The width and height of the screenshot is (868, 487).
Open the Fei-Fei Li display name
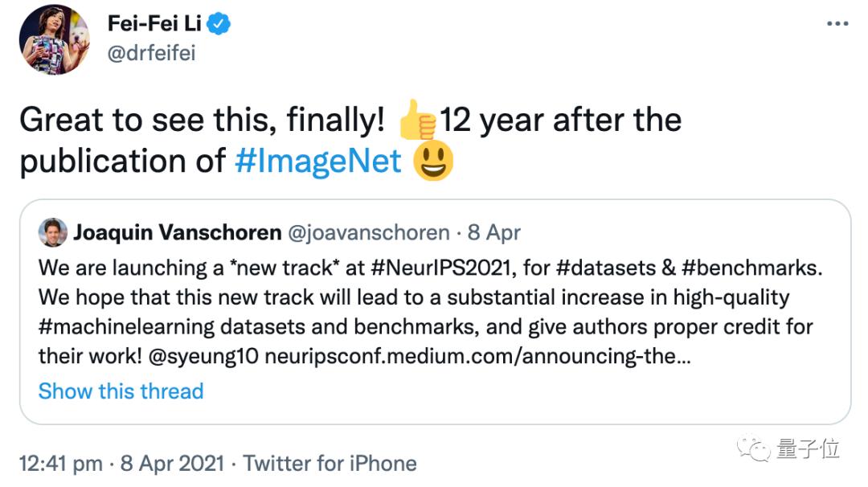pos(154,24)
